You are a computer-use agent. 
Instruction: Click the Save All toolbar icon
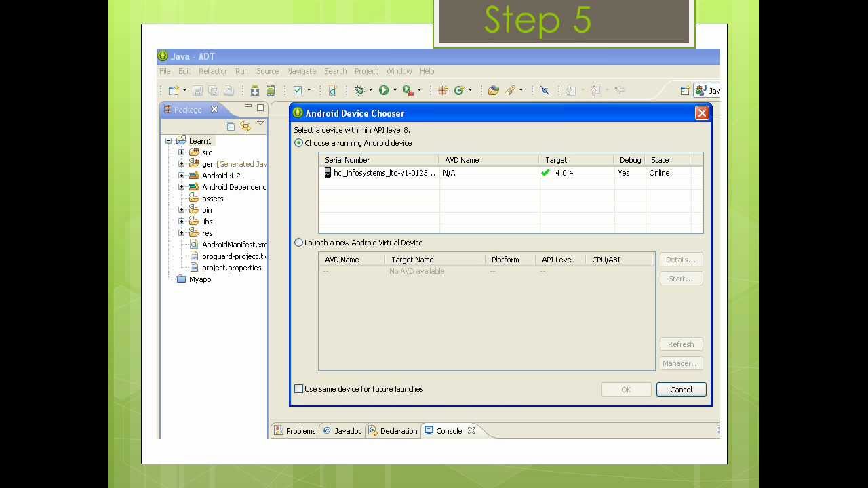tap(213, 90)
